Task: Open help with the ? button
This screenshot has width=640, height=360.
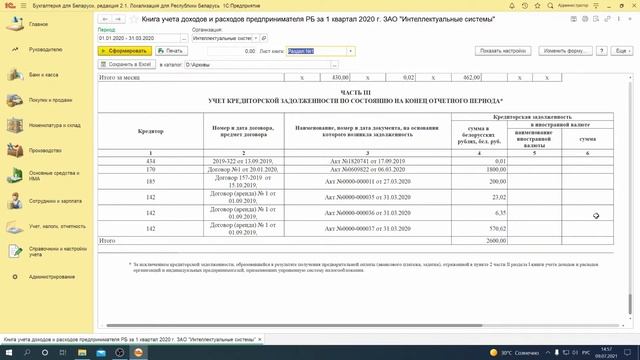Action: coord(601,51)
